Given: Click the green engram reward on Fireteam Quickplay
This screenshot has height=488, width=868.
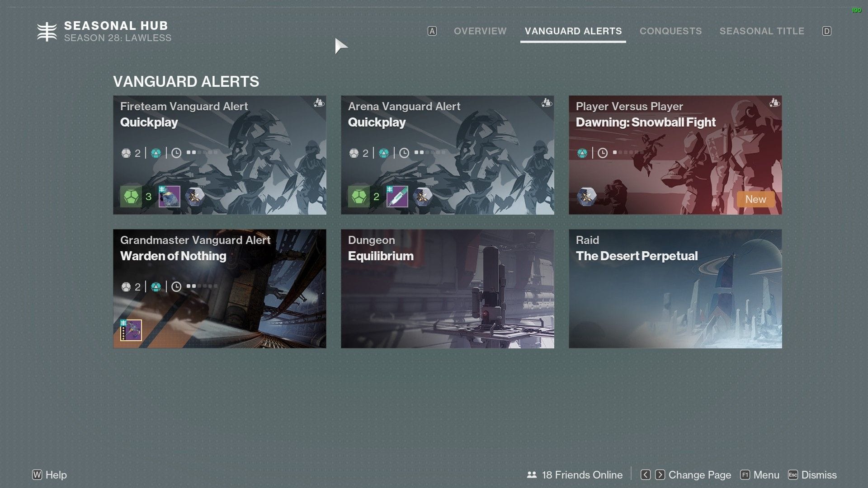Looking at the screenshot, I should [130, 196].
